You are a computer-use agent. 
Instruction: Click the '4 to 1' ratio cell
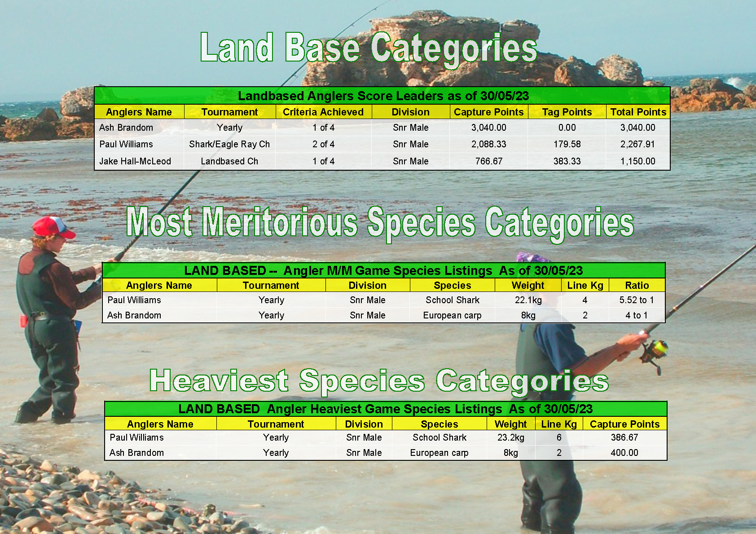[637, 315]
